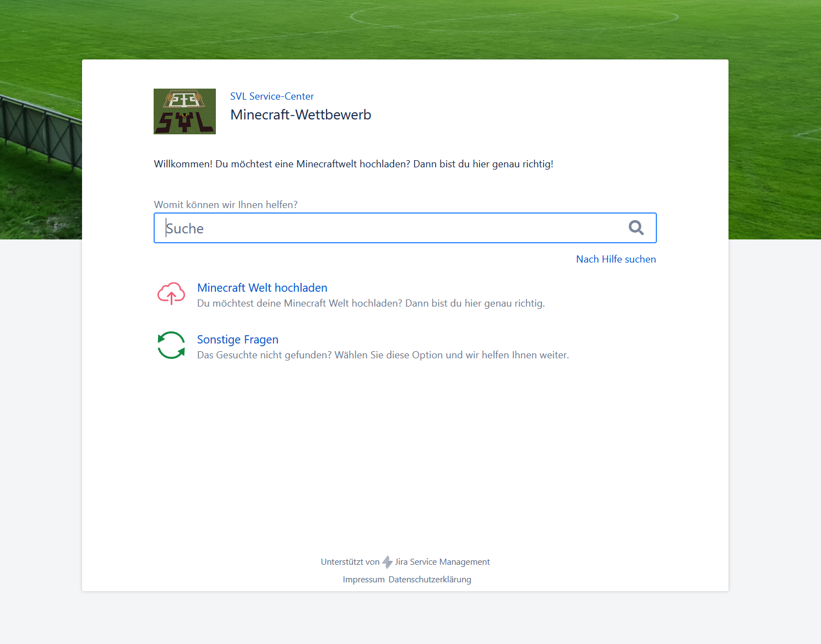Select the Sonstige Fragen request type
The width and height of the screenshot is (821, 644).
tap(237, 340)
